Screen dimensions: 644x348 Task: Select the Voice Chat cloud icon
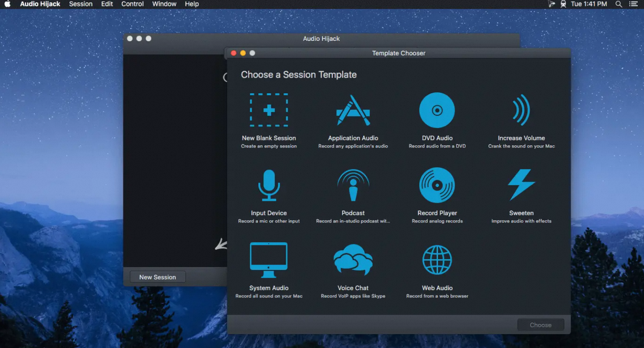[x=353, y=260]
